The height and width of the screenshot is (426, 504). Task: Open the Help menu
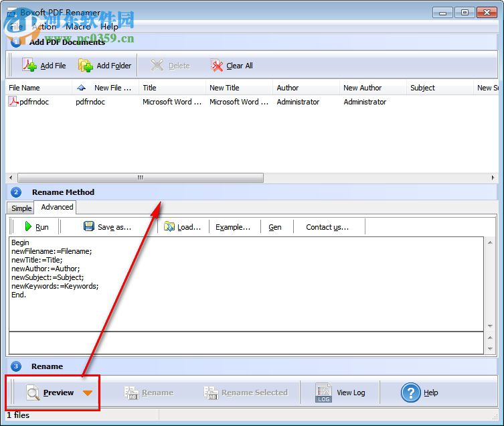click(x=109, y=27)
